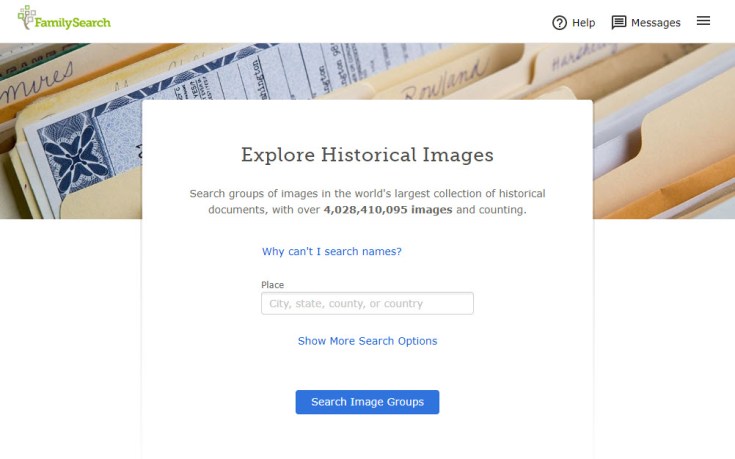Click the handwritten folder label at banner left
Viewport: 735px width, 459px height.
click(38, 84)
